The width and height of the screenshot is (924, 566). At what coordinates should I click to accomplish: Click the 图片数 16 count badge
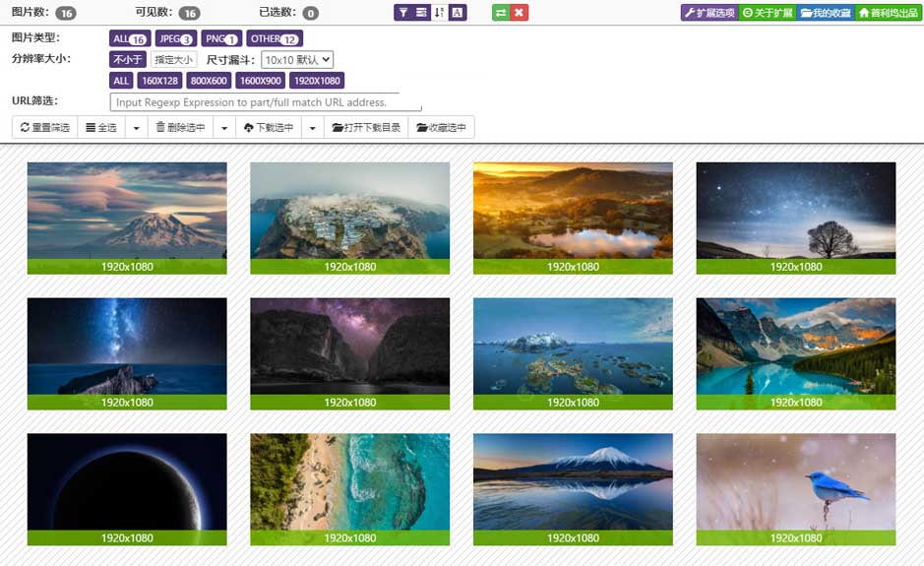(66, 13)
